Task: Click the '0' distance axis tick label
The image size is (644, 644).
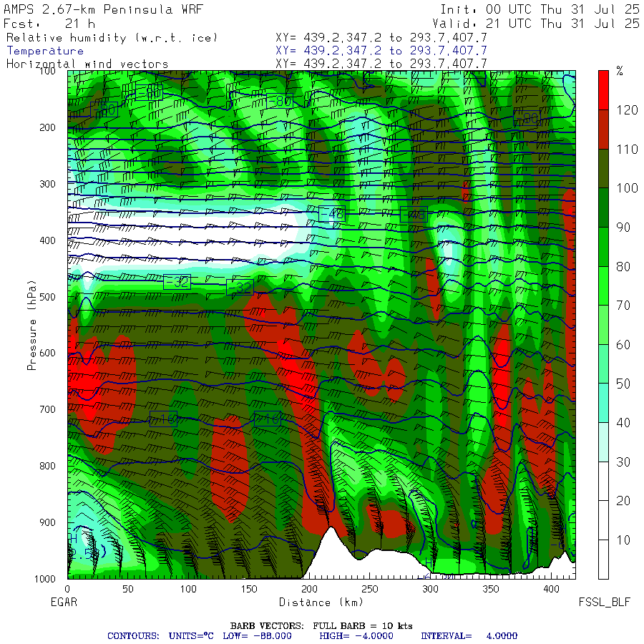Action: tap(67, 589)
